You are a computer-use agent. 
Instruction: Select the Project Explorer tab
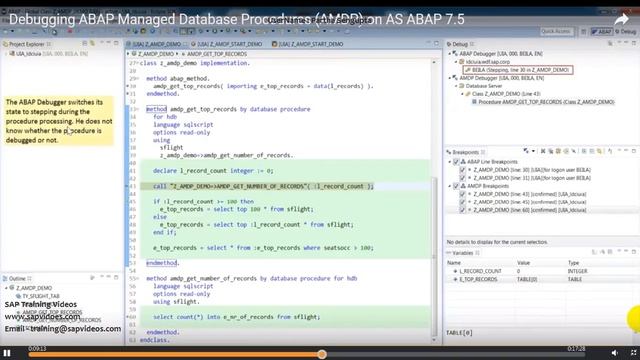point(27,44)
